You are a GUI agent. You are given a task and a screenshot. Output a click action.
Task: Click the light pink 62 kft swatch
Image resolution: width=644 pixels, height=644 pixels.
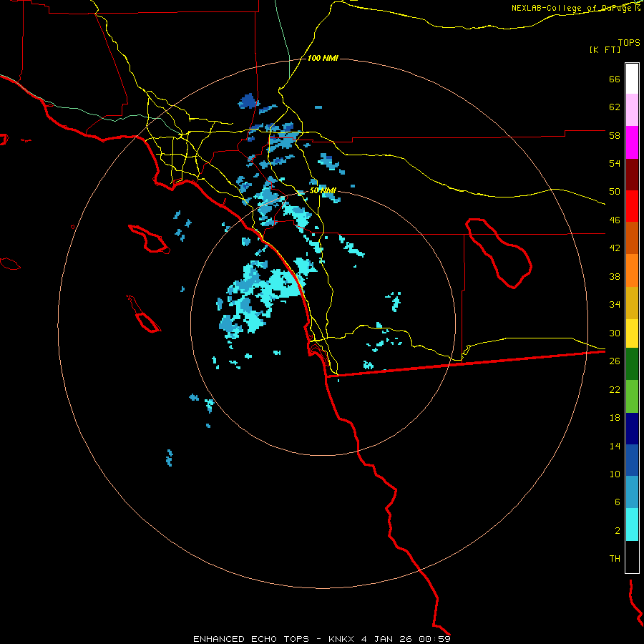pos(632,110)
